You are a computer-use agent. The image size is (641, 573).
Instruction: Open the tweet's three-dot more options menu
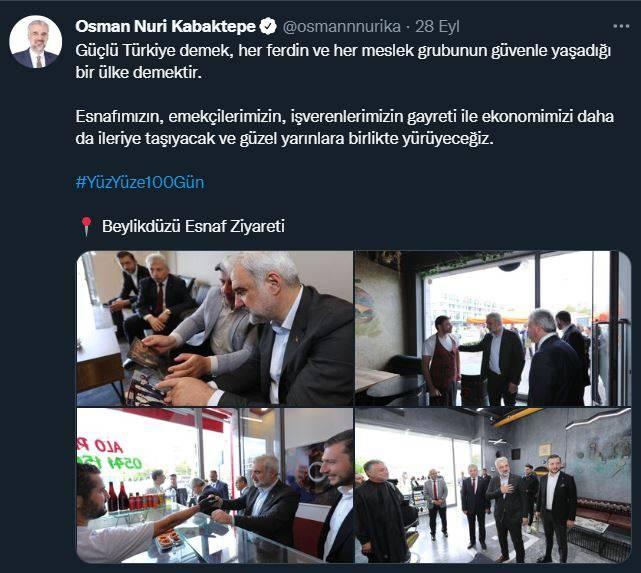click(621, 27)
